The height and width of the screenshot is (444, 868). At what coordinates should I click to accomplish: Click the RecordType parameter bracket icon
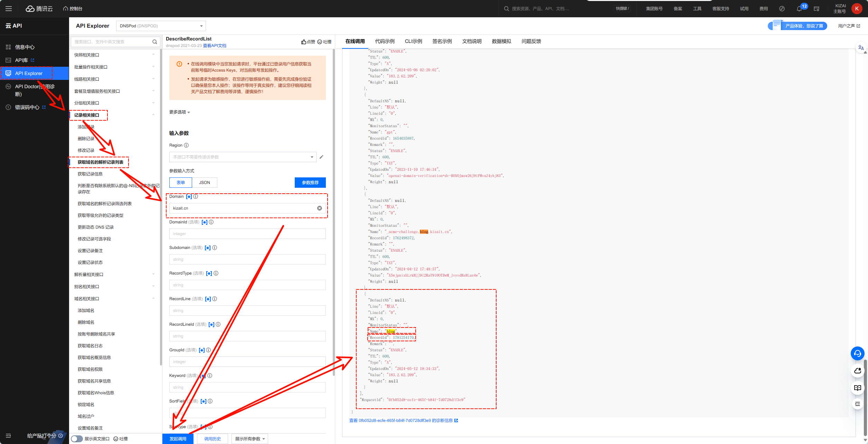209,274
